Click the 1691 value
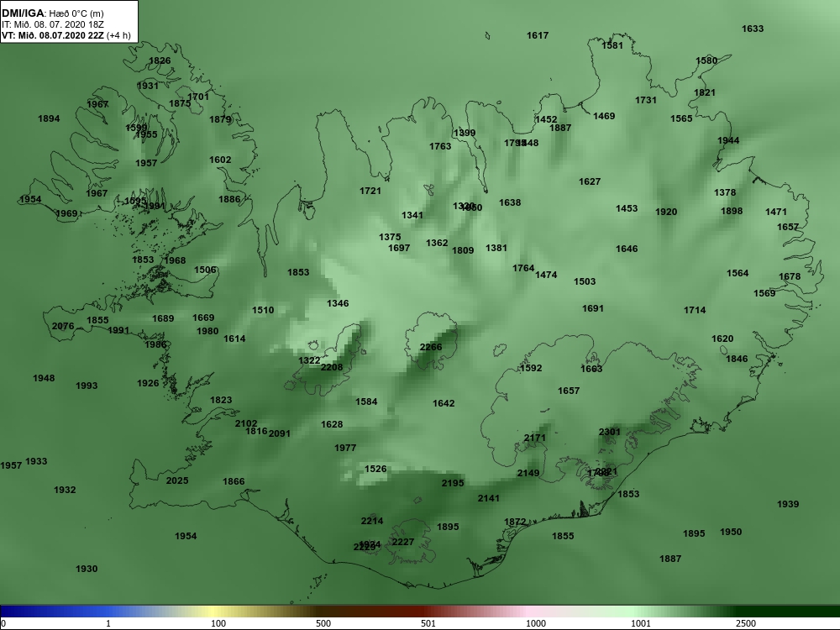 tap(593, 308)
